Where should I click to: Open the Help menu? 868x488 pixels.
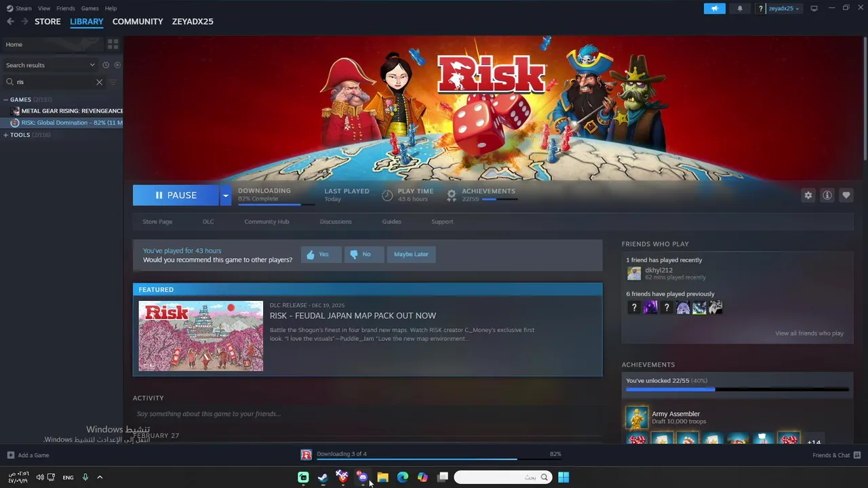pyautogui.click(x=111, y=8)
